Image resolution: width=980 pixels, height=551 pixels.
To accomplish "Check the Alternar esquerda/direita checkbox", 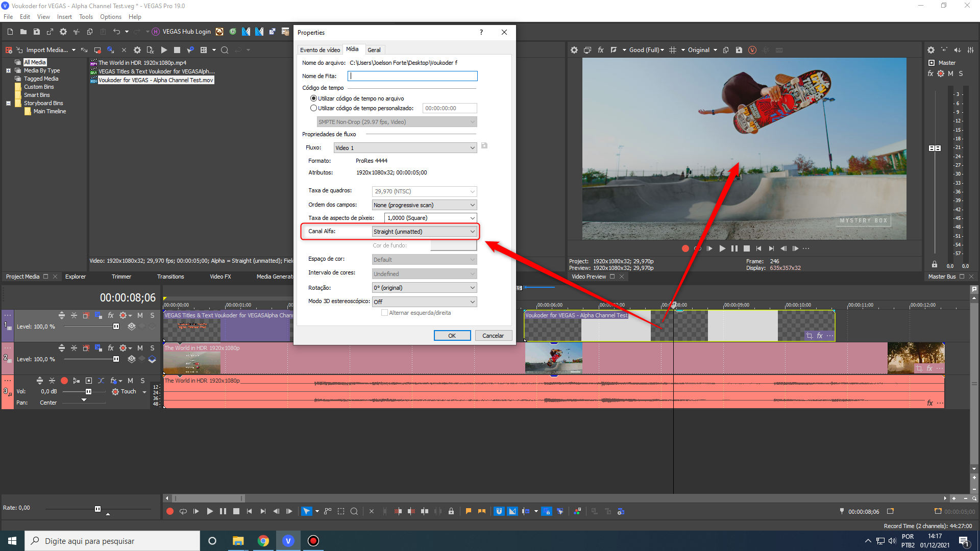I will [384, 313].
